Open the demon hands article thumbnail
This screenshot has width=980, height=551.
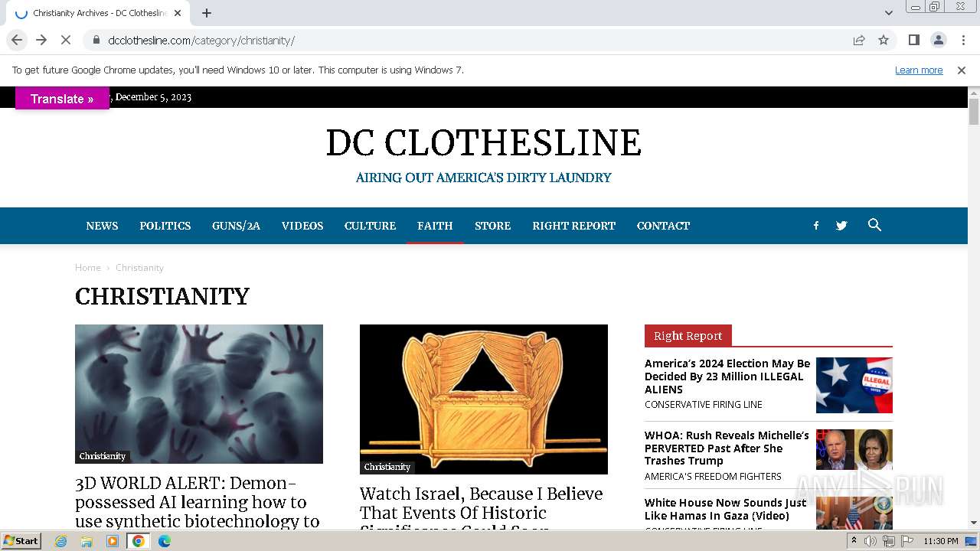coord(199,394)
